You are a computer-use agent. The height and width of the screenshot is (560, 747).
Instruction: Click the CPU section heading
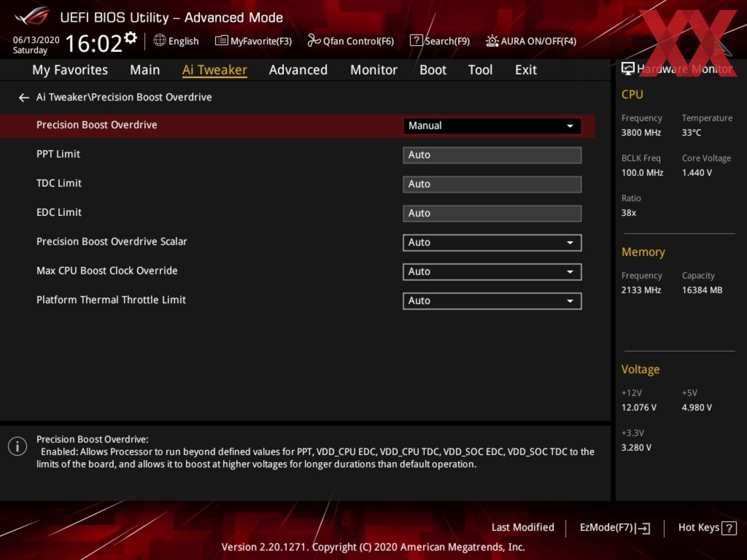click(632, 94)
